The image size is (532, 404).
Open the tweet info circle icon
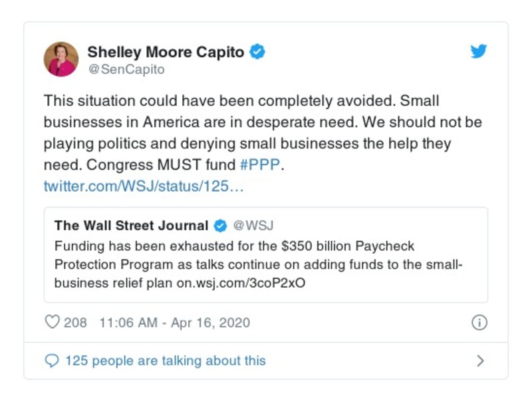click(x=479, y=323)
